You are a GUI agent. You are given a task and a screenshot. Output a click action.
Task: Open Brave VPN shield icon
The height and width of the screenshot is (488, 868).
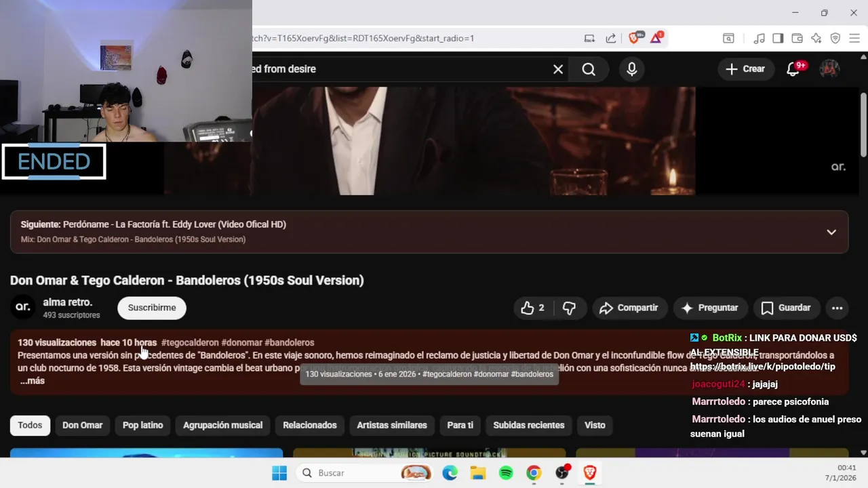(x=835, y=38)
